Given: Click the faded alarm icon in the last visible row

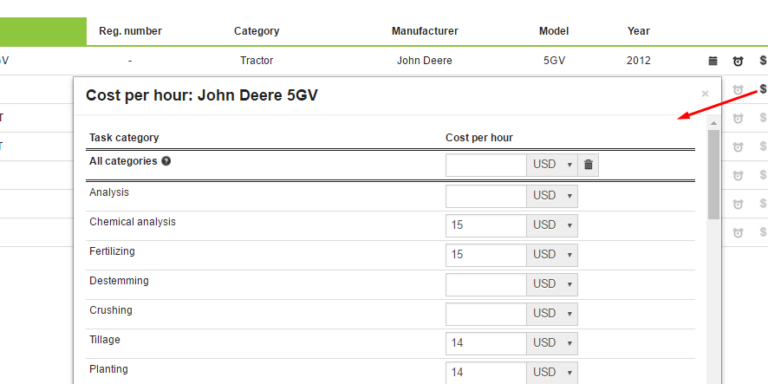Looking at the screenshot, I should (738, 233).
